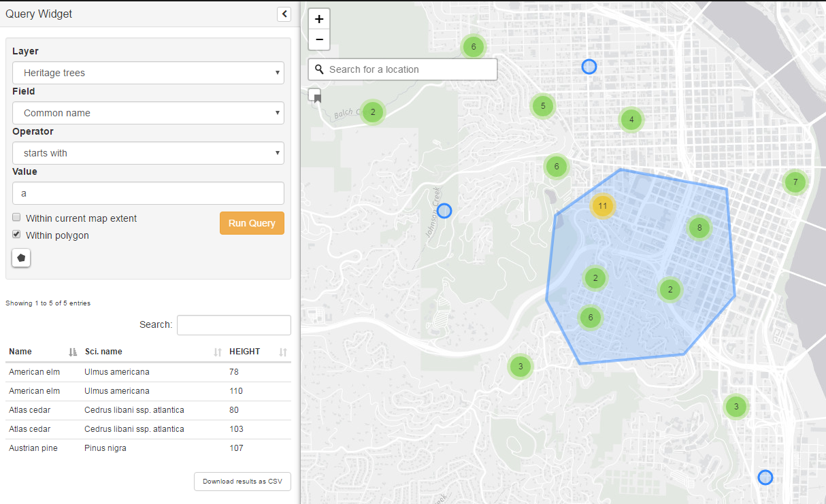Focus the Value input field
Screen dimensions: 826x504
pos(148,193)
